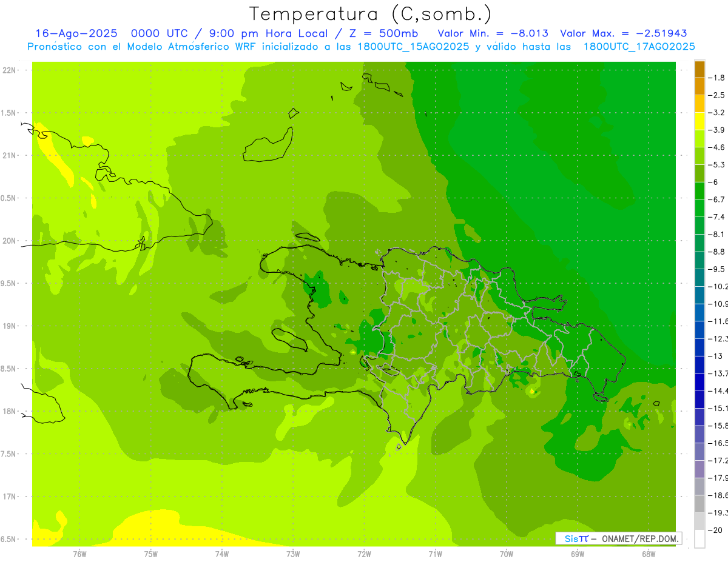
Task: Click the -3.9 value on the color scale
Action: (718, 130)
